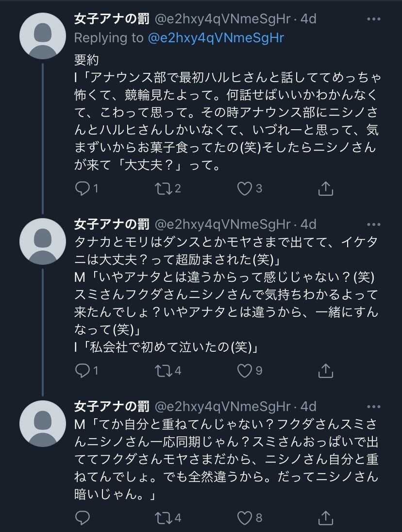
Task: Open more options menu on first tweet
Action: (374, 19)
